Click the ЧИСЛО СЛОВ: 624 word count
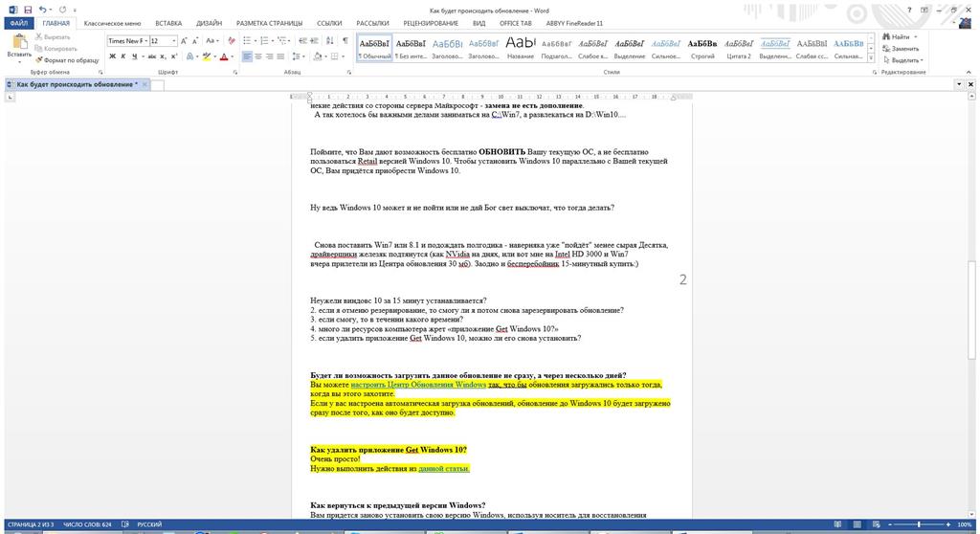The image size is (980, 534). (87, 524)
